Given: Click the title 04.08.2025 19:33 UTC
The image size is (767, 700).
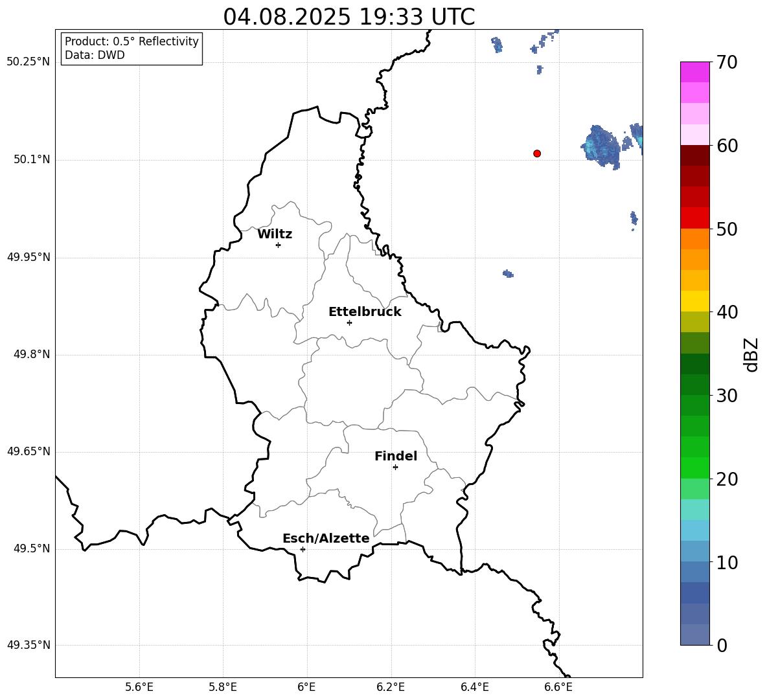Looking at the screenshot, I should [x=349, y=17].
